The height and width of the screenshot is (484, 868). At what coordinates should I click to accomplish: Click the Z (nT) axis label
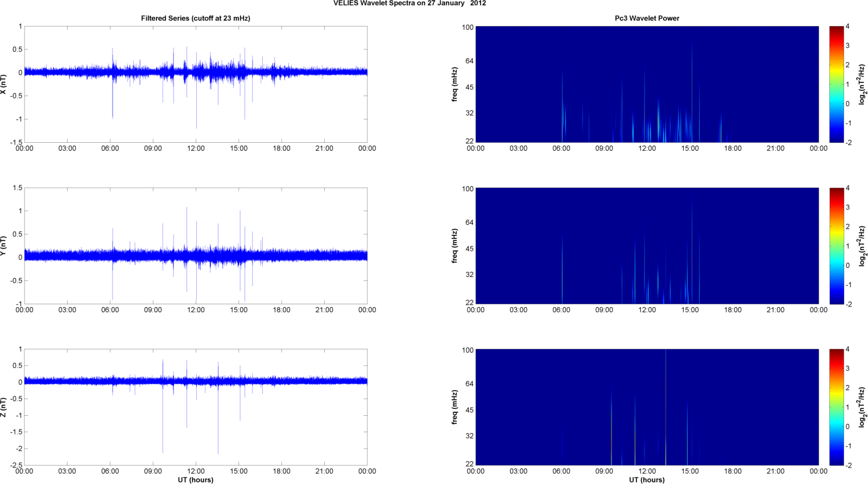click(3, 407)
